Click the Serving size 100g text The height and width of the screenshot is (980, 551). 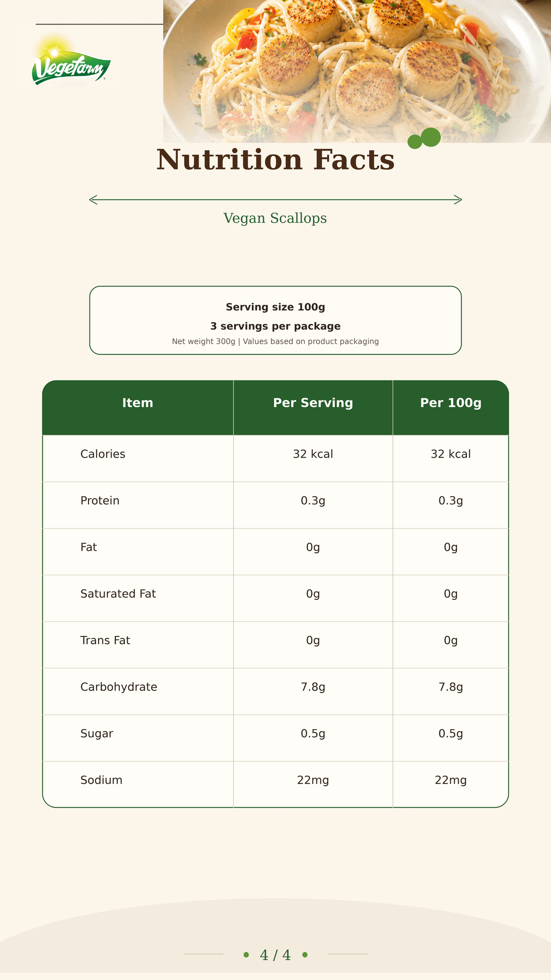(x=275, y=307)
